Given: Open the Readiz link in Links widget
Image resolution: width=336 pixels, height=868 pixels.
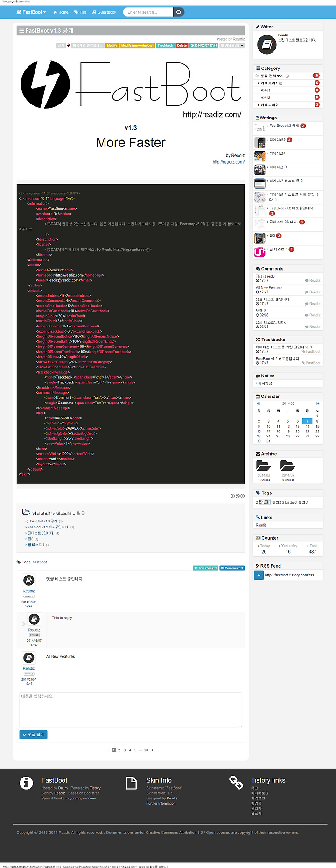Looking at the screenshot, I should 261,525.
